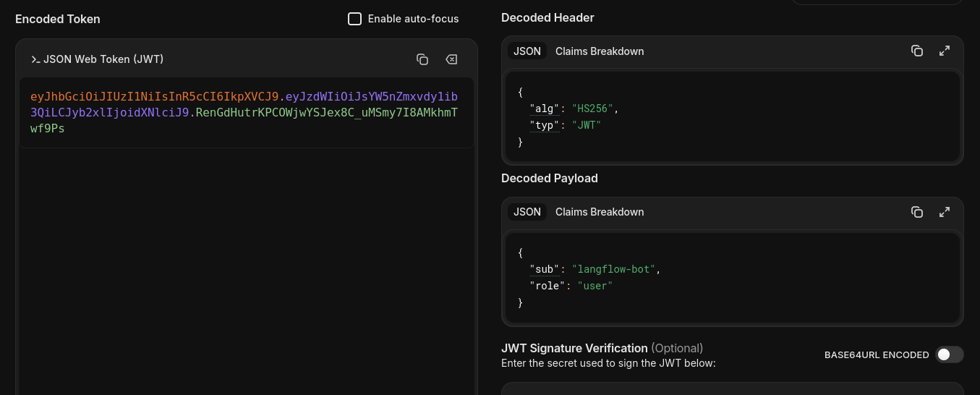Click inside the encoded token text area
Image resolution: width=980 pixels, height=395 pixels.
[x=247, y=113]
